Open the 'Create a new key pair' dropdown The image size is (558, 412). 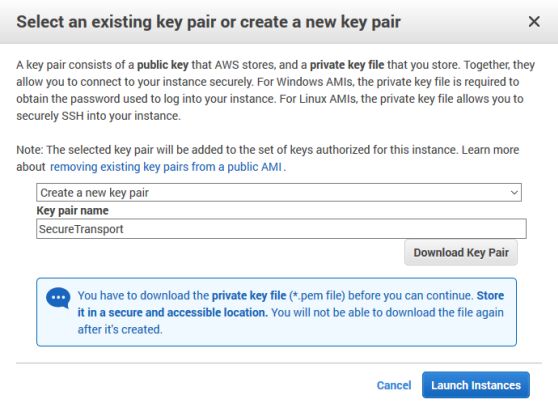(279, 192)
